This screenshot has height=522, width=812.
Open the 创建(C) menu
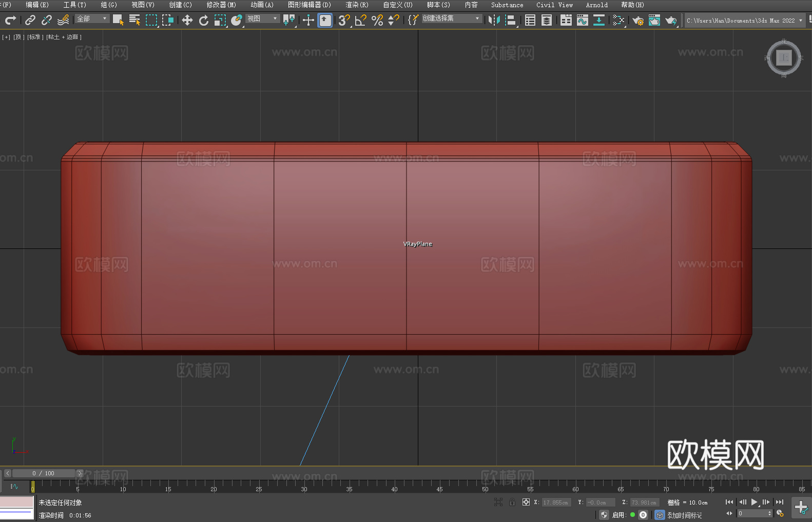(x=180, y=5)
